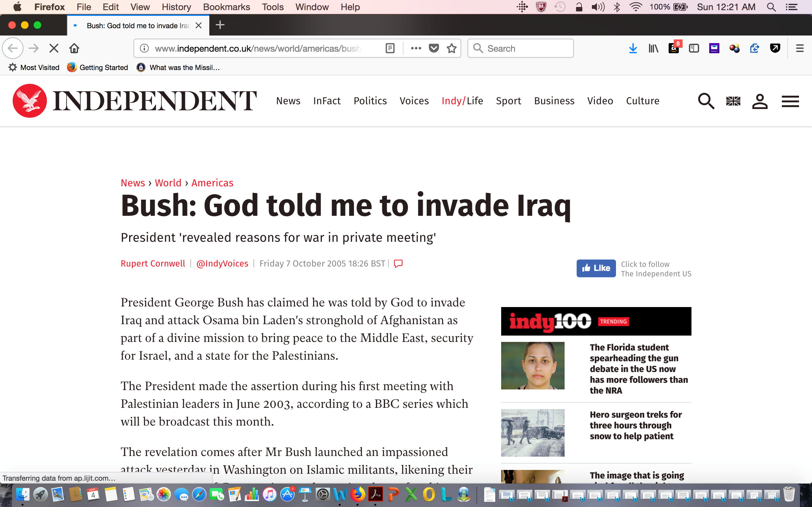Click into the Firefox Search box
This screenshot has width=812, height=507.
pyautogui.click(x=521, y=48)
